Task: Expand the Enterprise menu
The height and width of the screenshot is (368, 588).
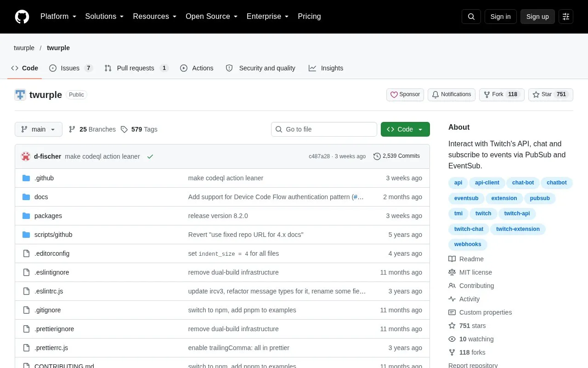Action: pos(268,17)
